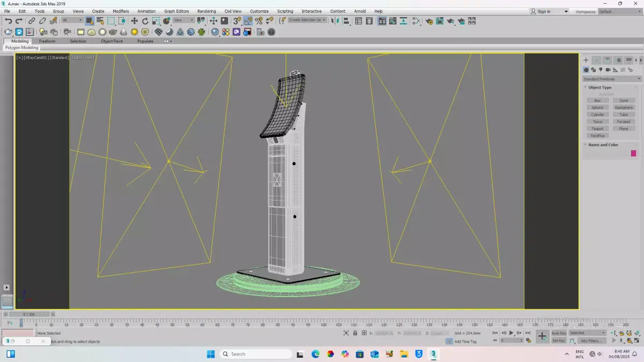Click the Add Time Tag label

click(465, 341)
